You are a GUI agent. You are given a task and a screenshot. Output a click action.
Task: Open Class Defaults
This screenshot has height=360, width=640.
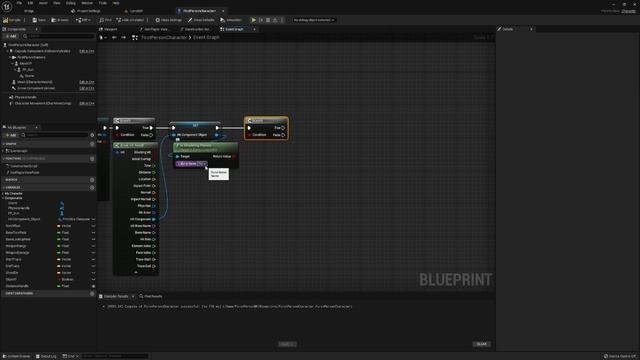pyautogui.click(x=201, y=20)
